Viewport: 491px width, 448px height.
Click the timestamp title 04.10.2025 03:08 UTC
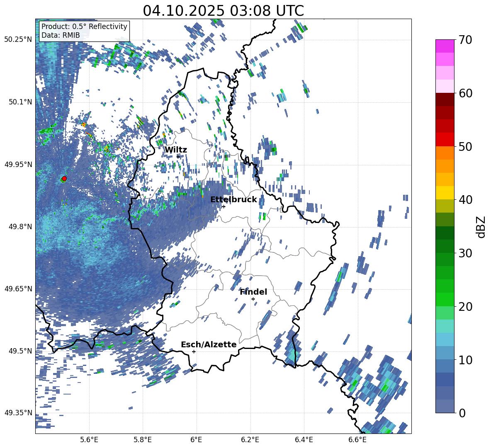pyautogui.click(x=223, y=11)
